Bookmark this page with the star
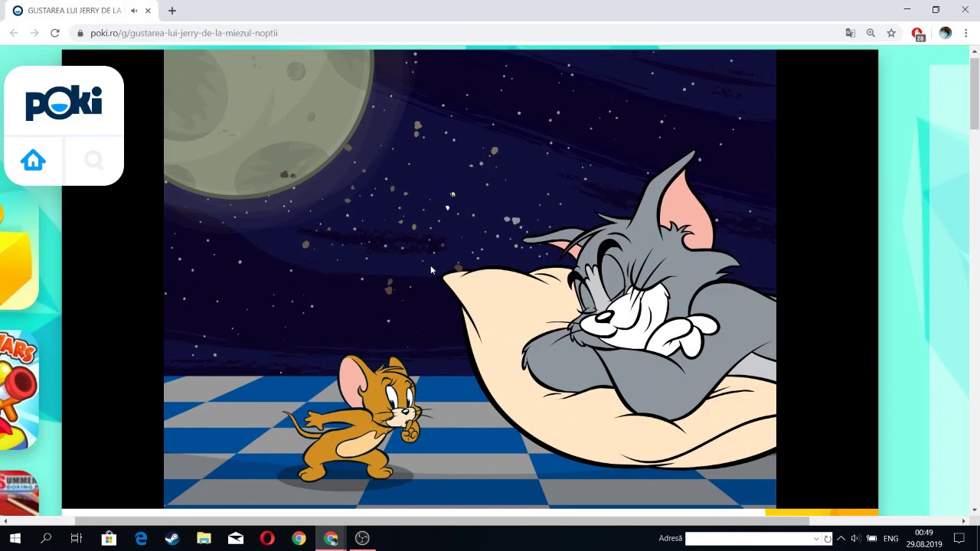The width and height of the screenshot is (980, 551). (x=891, y=33)
